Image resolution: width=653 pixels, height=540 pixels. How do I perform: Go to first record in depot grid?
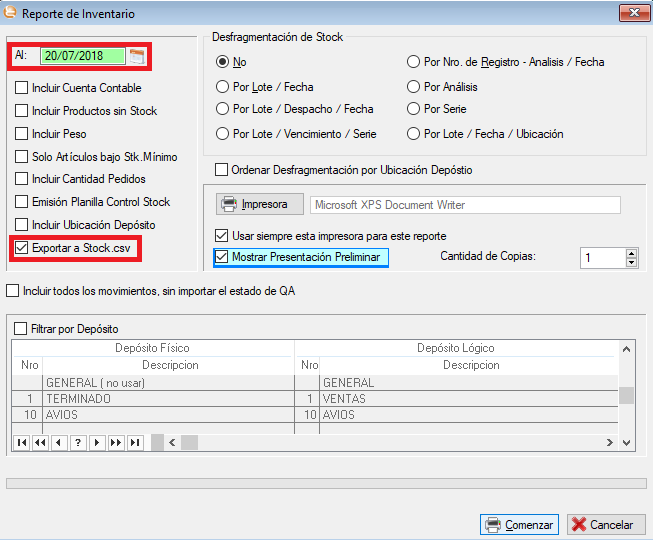(x=21, y=443)
